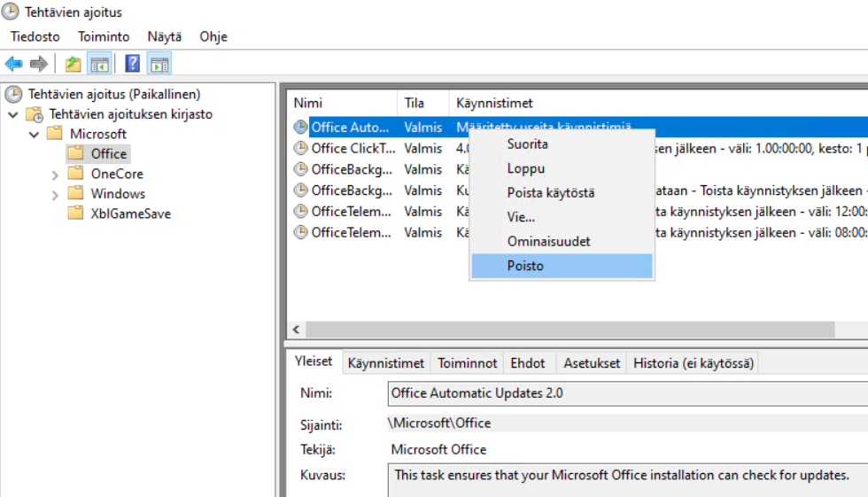Switch to the Ehdot tab
The height and width of the screenshot is (497, 868).
pos(528,363)
